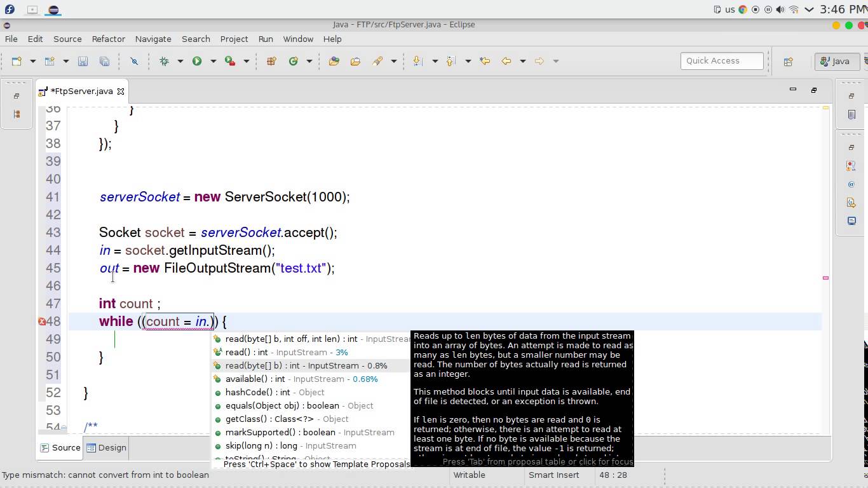Open the Refactor menu
This screenshot has width=868, height=488.
[108, 39]
